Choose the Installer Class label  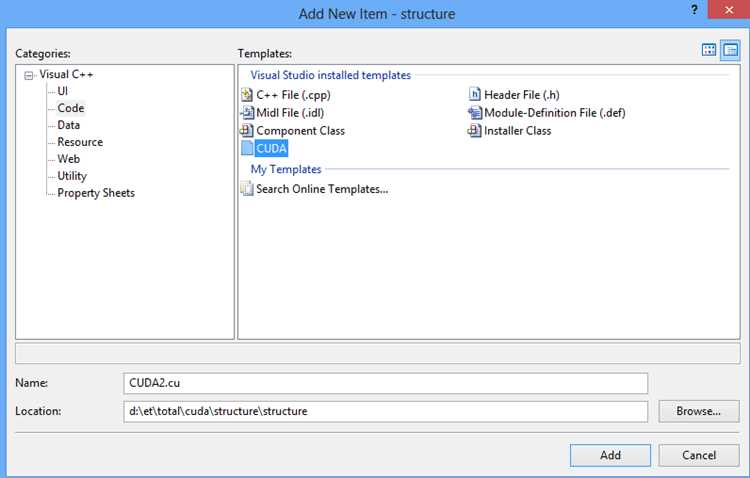pos(518,131)
